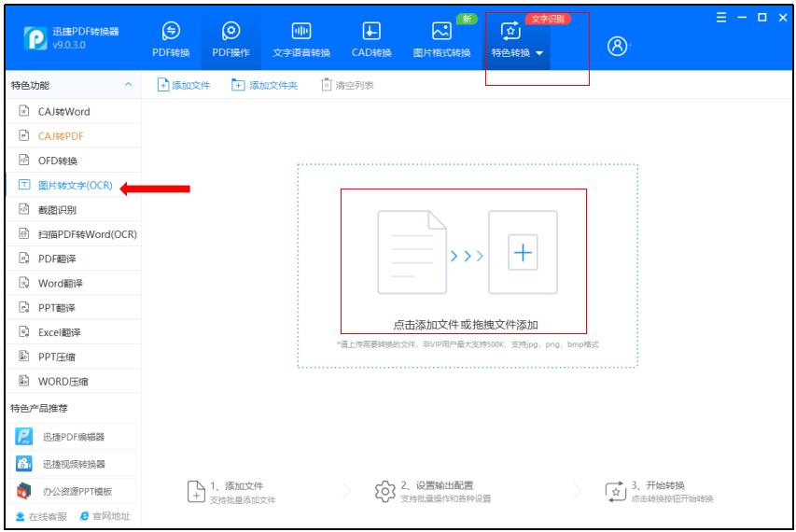
Task: Click the 添加文件 plus-document toolbar icon
Action: [163, 85]
